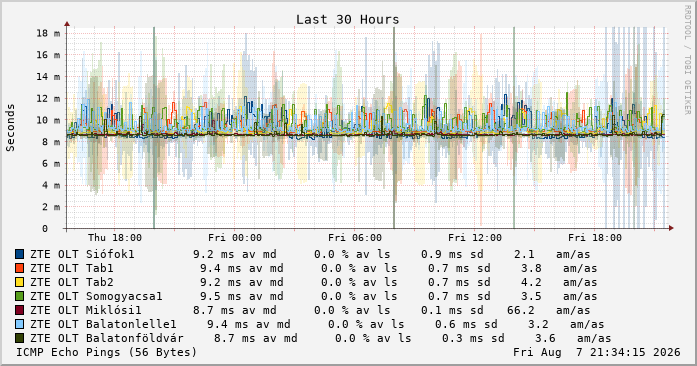This screenshot has height=366, width=697.
Task: Click the 'ZTE OLT Tab1' legend label
Action: [72, 268]
